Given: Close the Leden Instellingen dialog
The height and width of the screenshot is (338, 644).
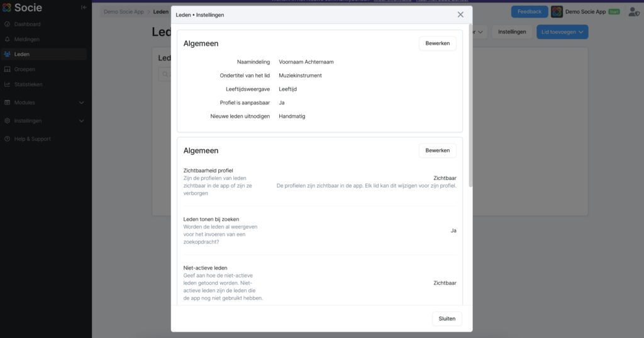Looking at the screenshot, I should tap(460, 14).
